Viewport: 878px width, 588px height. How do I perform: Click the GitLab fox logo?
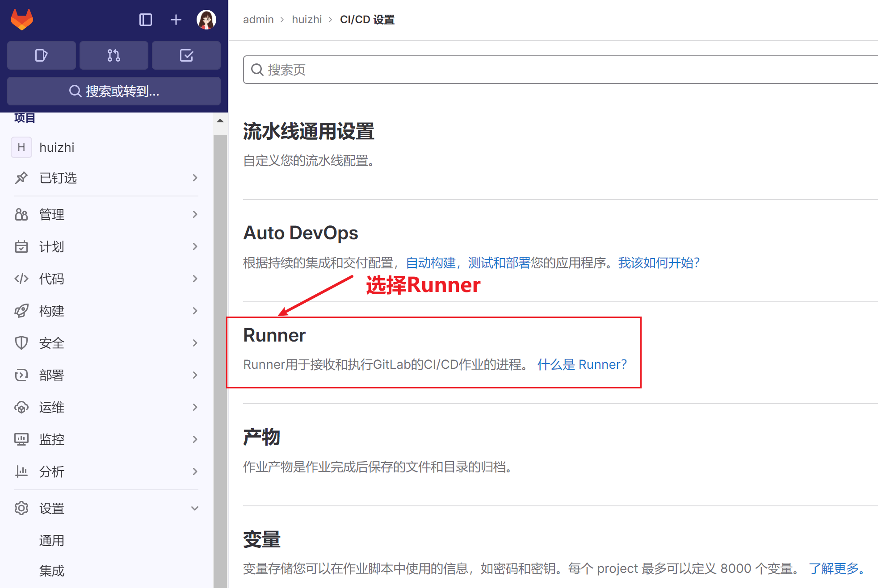click(22, 20)
